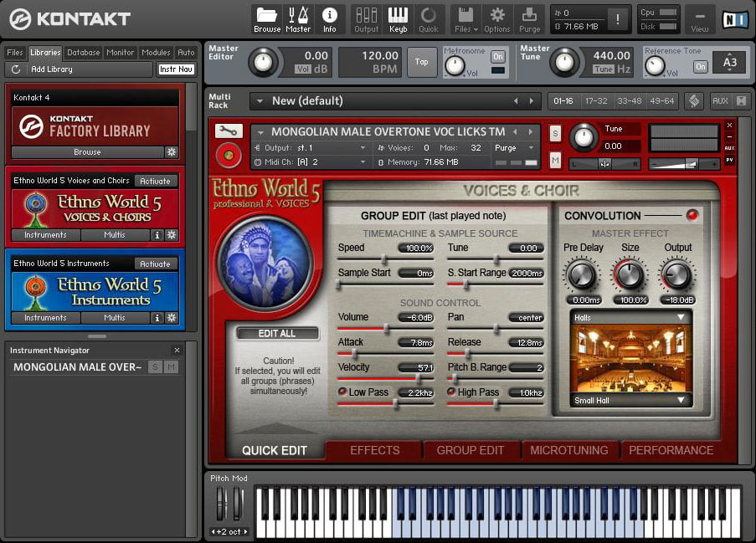Open the Quick load browser
756x543 pixels.
[x=428, y=20]
